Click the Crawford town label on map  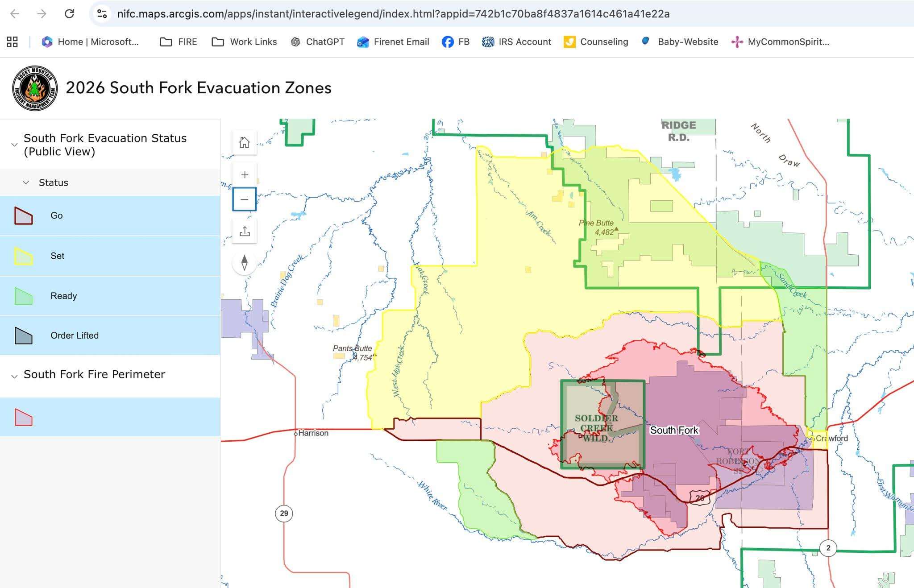point(831,439)
